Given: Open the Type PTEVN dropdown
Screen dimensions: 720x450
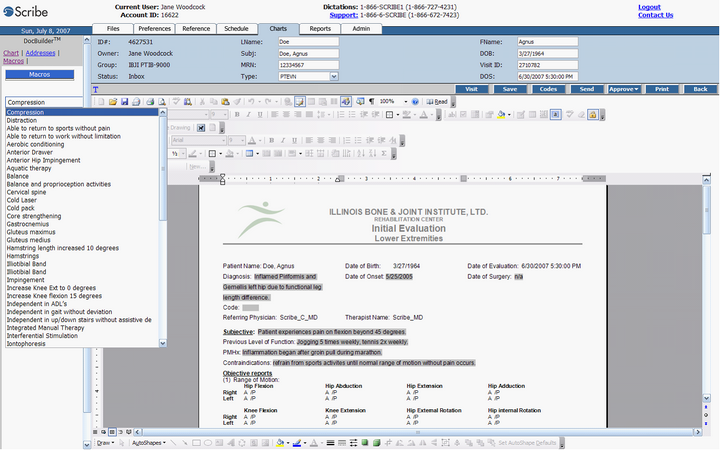Looking at the screenshot, I should (x=334, y=76).
